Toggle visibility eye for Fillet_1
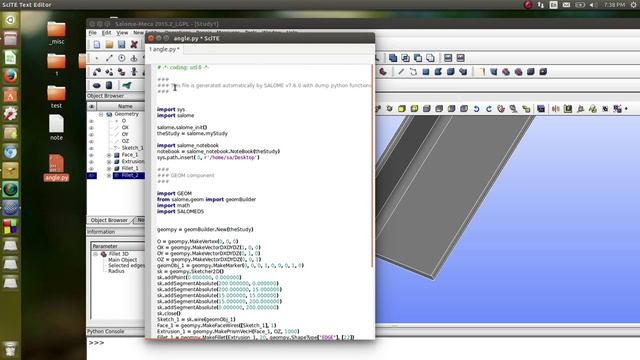 tap(91, 168)
